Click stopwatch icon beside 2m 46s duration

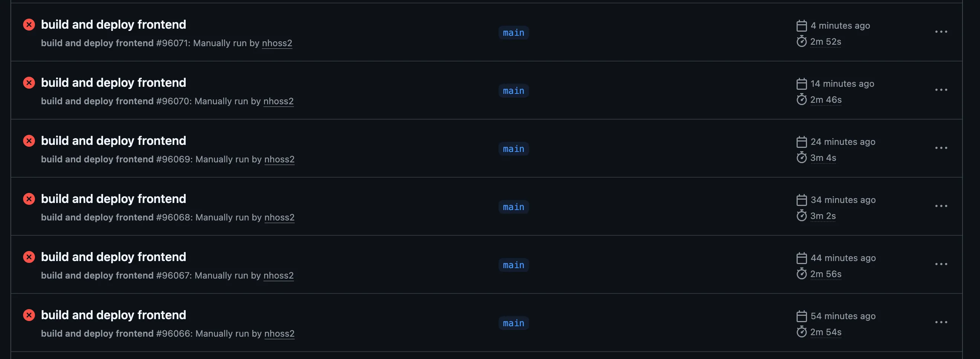[801, 100]
